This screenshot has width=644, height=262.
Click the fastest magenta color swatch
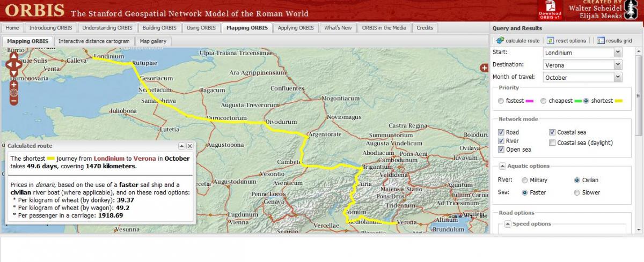point(530,101)
